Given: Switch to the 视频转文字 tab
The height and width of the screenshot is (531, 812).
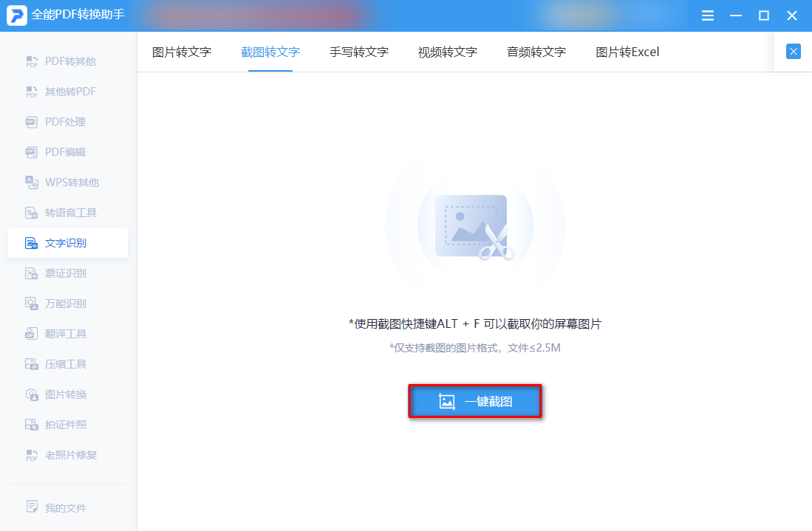Looking at the screenshot, I should (448, 52).
